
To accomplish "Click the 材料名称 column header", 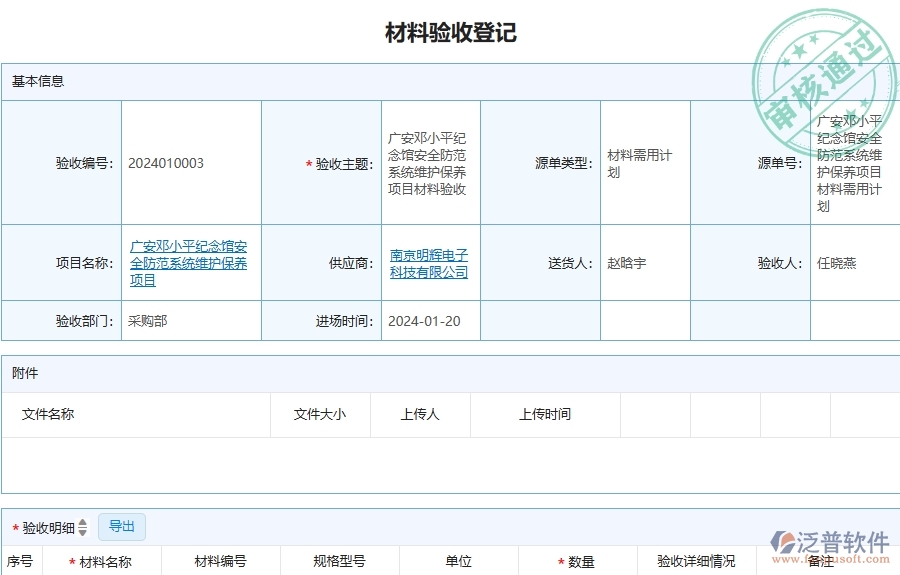I will (x=105, y=562).
